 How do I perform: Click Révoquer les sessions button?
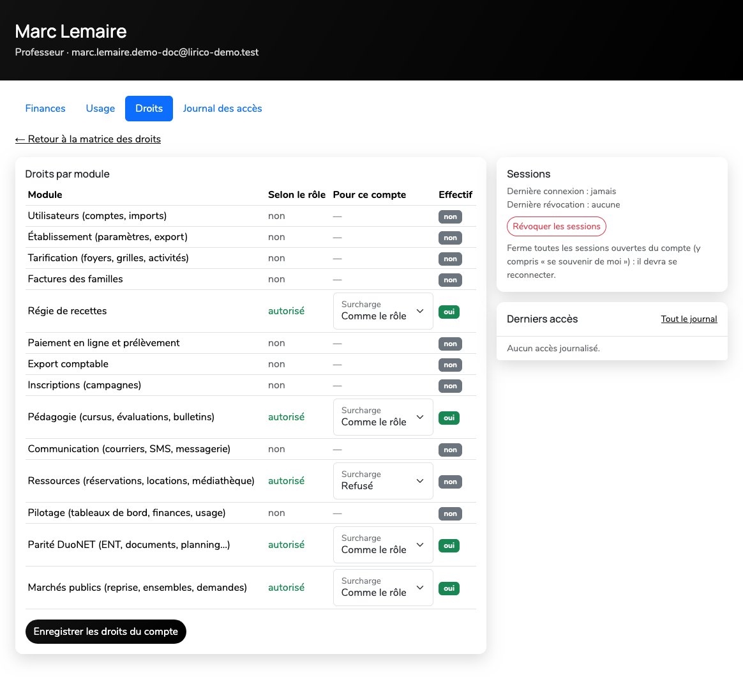coord(557,226)
